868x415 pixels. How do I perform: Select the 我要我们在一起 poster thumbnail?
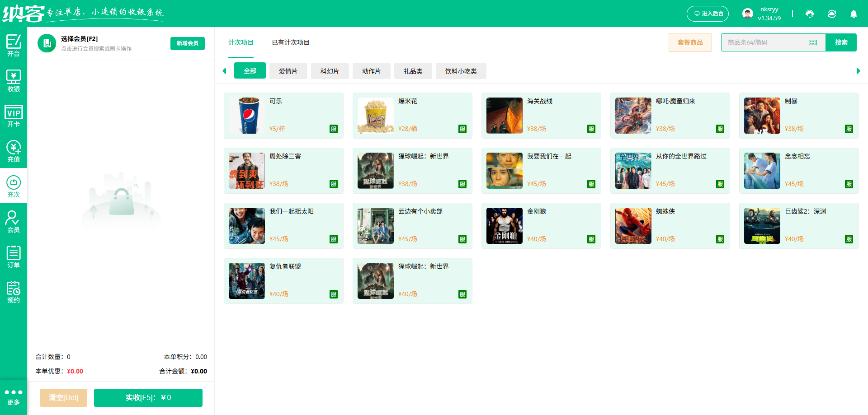tap(505, 171)
